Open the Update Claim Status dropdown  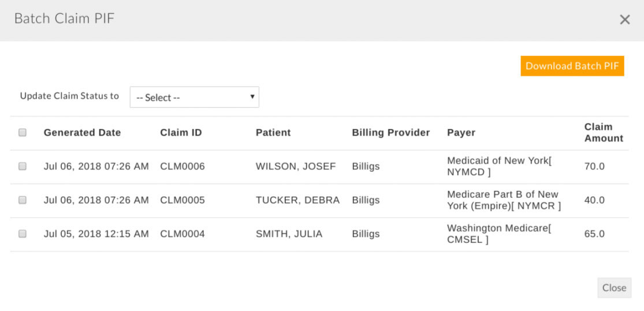click(194, 98)
